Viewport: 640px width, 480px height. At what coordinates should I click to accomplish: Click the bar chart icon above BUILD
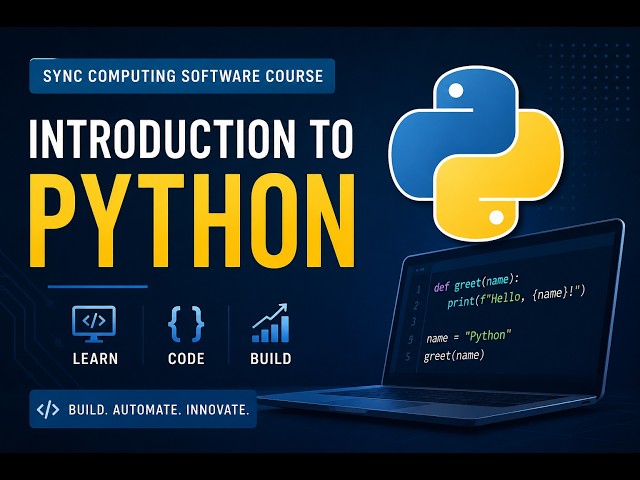(x=271, y=323)
